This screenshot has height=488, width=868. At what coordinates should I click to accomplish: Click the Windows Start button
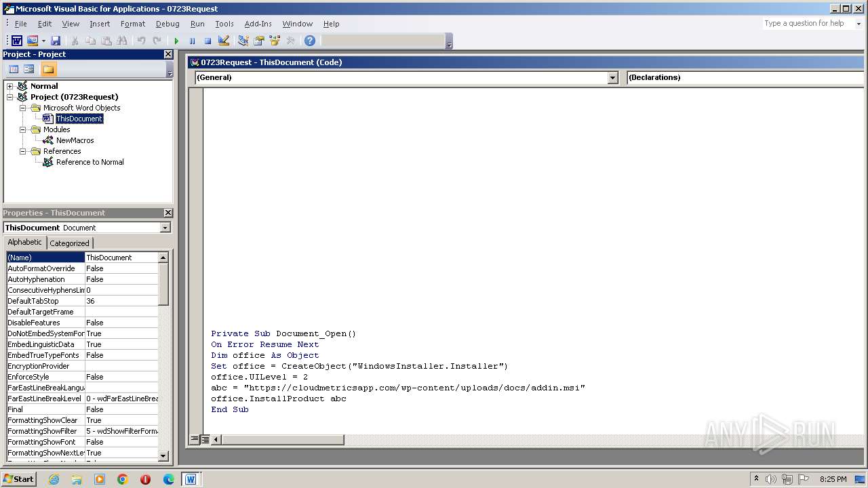pyautogui.click(x=18, y=479)
